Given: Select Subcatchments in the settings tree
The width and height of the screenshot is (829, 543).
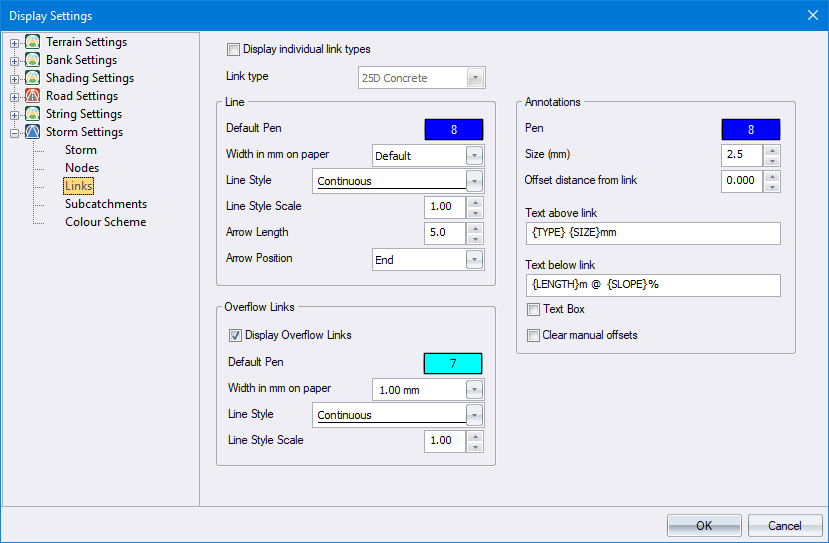Looking at the screenshot, I should (106, 204).
